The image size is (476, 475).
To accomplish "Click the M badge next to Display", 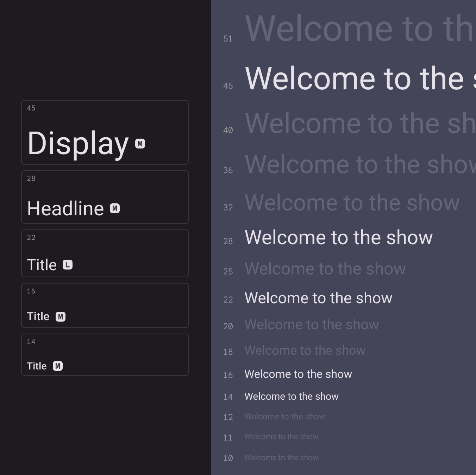I will [140, 144].
